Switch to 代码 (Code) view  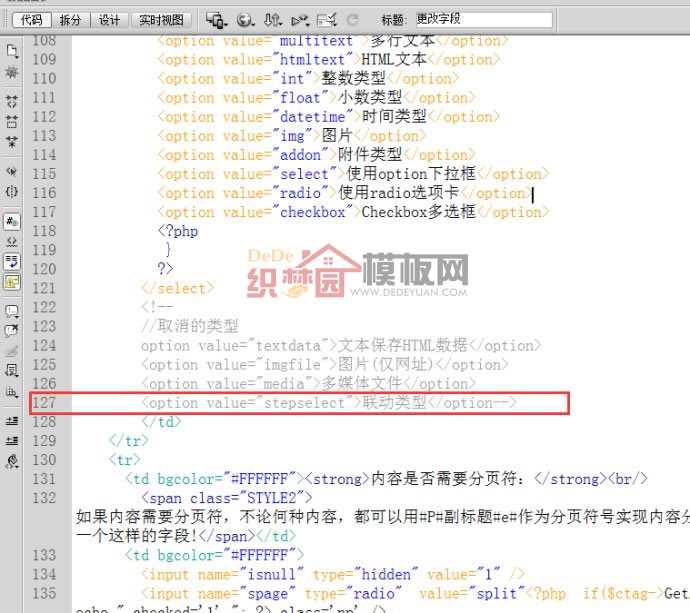point(31,19)
